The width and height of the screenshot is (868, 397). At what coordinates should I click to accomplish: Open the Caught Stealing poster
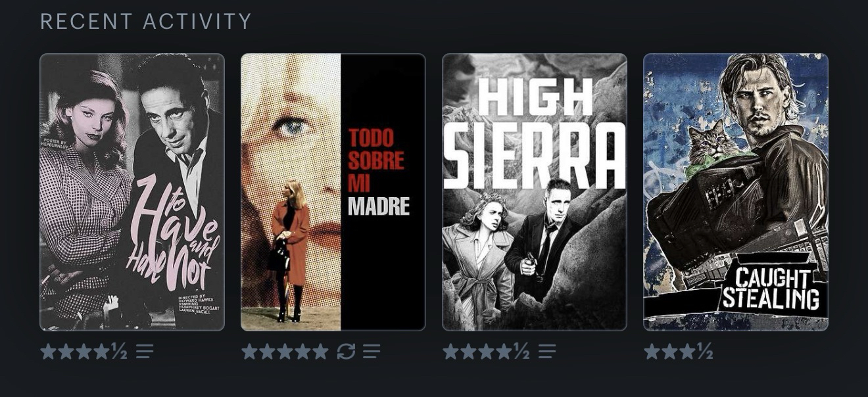click(x=736, y=192)
